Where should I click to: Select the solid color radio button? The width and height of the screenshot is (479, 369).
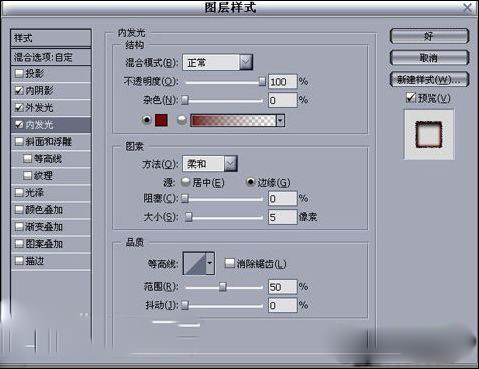point(147,120)
